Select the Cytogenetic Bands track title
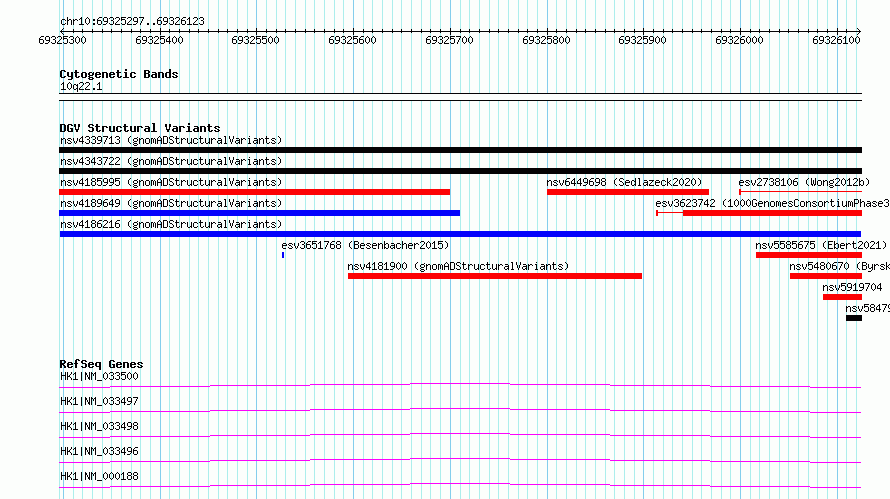The height and width of the screenshot is (499, 890). tap(119, 74)
